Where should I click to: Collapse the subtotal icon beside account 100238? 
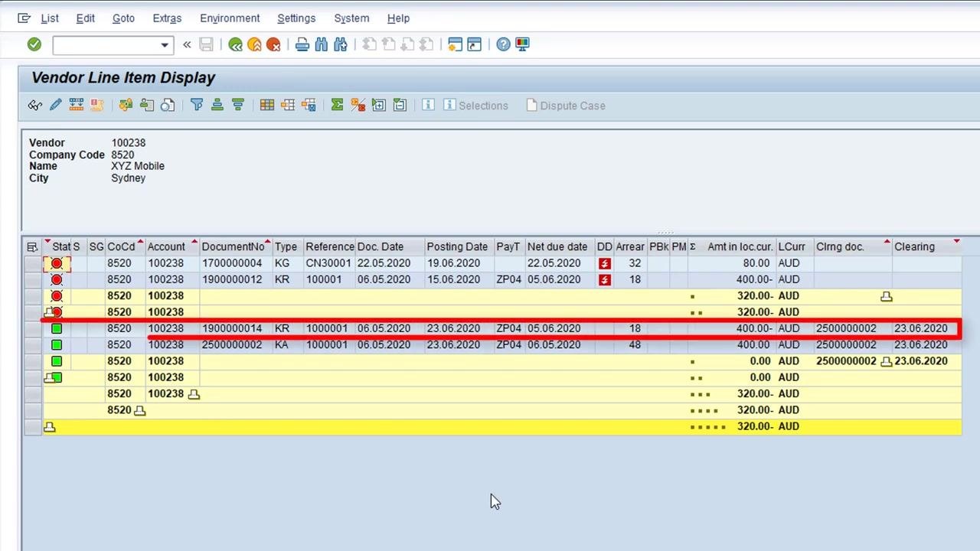point(194,394)
